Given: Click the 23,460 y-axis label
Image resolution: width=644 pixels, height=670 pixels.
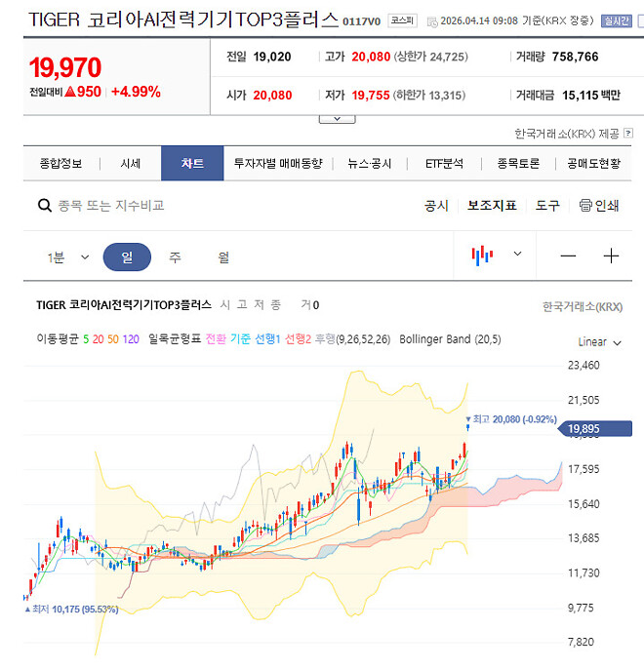Looking at the screenshot, I should pos(584,366).
